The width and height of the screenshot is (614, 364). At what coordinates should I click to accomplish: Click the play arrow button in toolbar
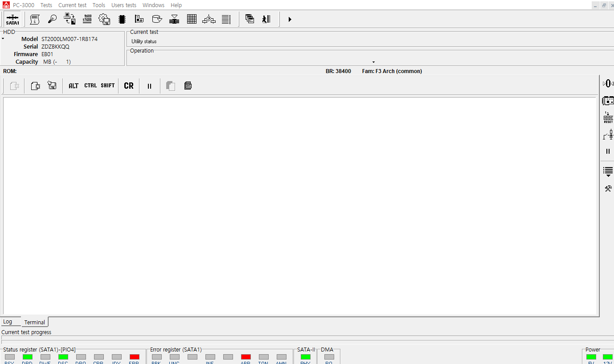[x=290, y=19]
